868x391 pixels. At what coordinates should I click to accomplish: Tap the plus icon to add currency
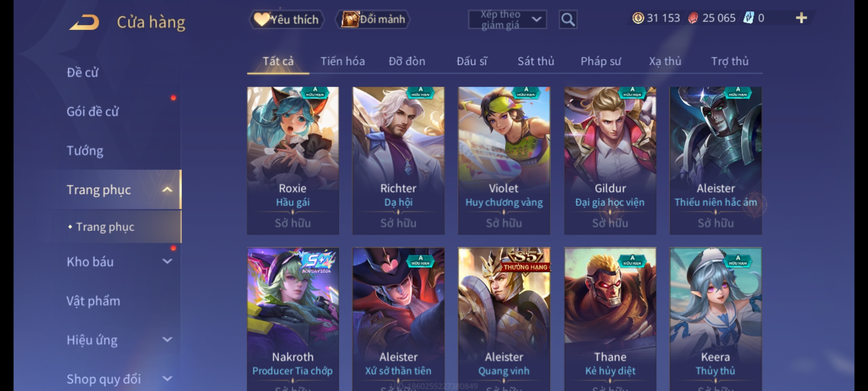tap(801, 18)
